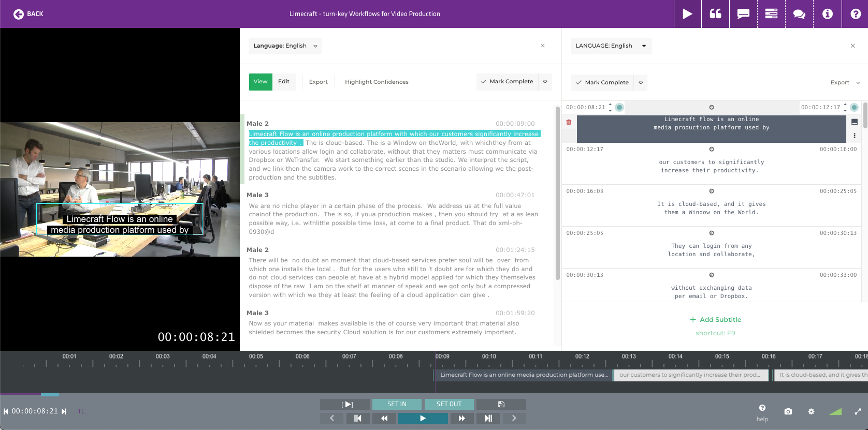Select subtitle 'without exchanging data per email'
The width and height of the screenshot is (868, 430).
[711, 292]
